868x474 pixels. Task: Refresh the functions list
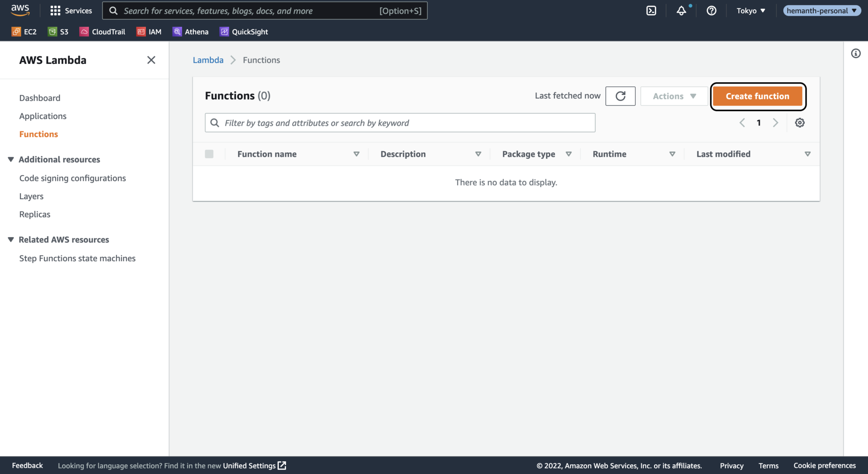point(620,96)
